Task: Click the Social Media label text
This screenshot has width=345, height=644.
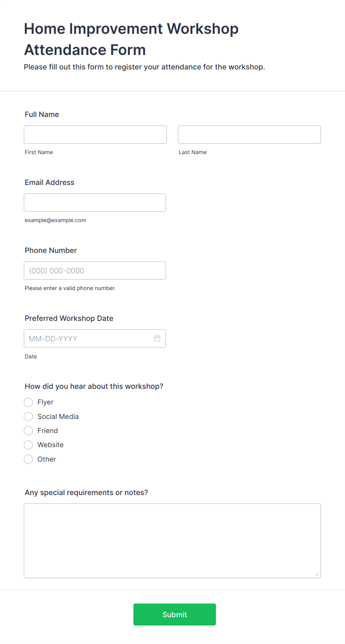Action: coord(58,416)
